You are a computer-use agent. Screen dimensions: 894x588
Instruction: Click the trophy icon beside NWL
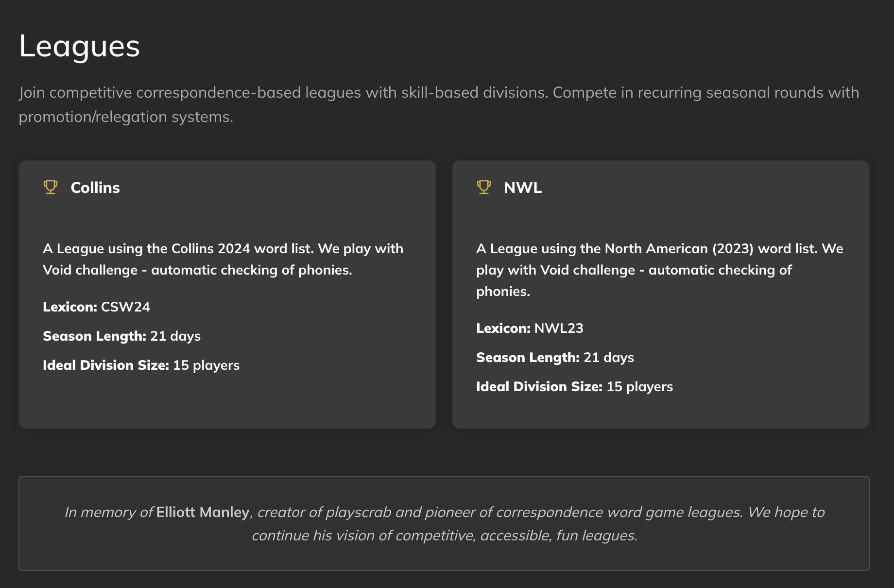click(484, 187)
